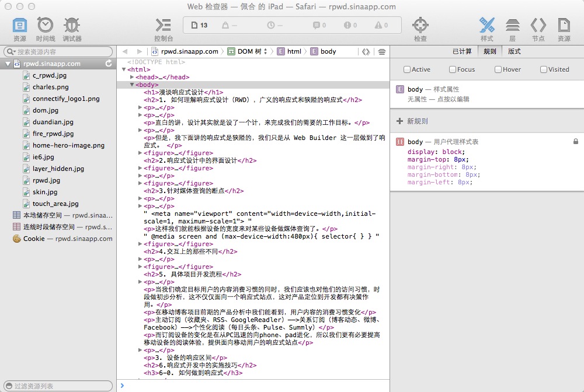Switch to the 已计算 computed tab

(x=462, y=51)
